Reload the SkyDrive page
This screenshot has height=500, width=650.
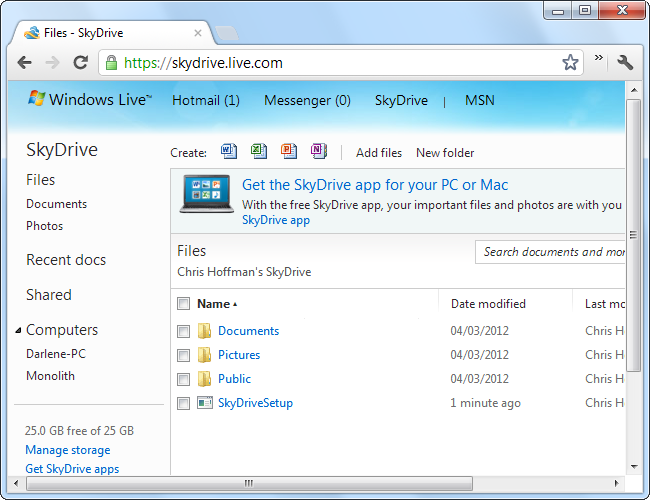tap(80, 63)
